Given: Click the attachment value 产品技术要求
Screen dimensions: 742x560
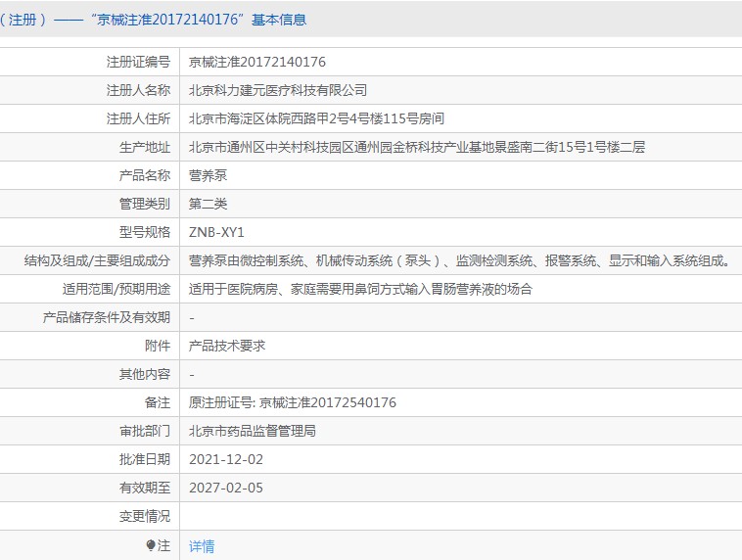Looking at the screenshot, I should pos(227,346).
